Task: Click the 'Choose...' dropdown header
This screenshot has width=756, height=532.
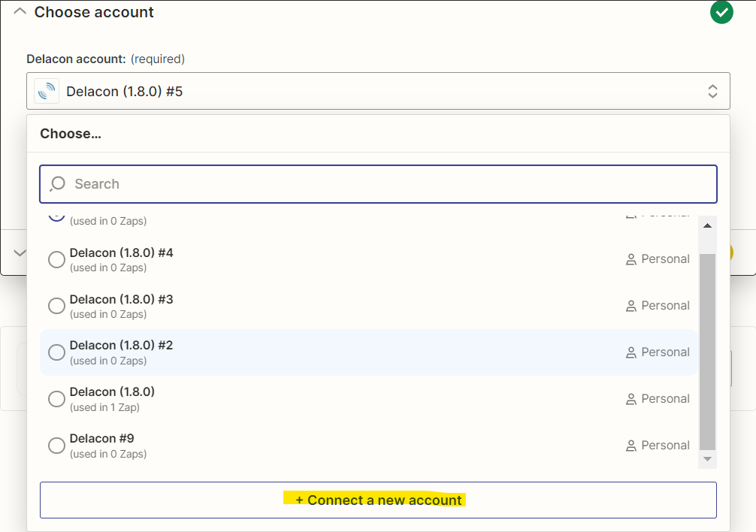Action: pos(71,134)
